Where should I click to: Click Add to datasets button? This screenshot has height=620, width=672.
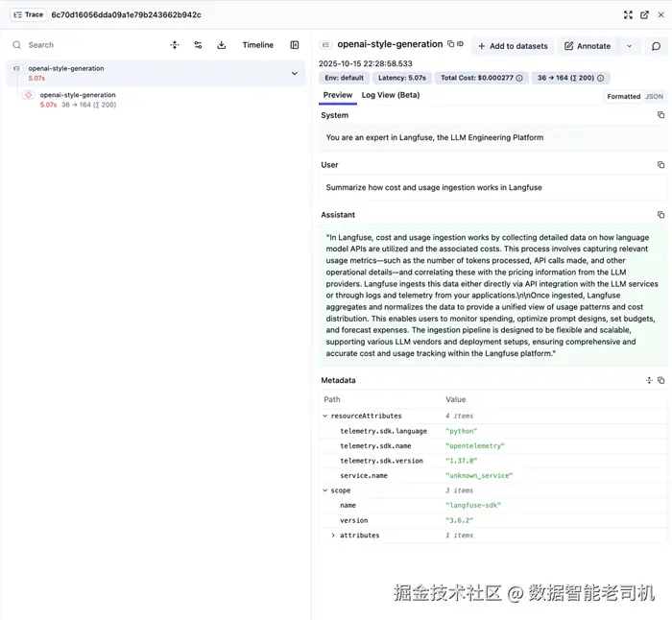coord(513,46)
